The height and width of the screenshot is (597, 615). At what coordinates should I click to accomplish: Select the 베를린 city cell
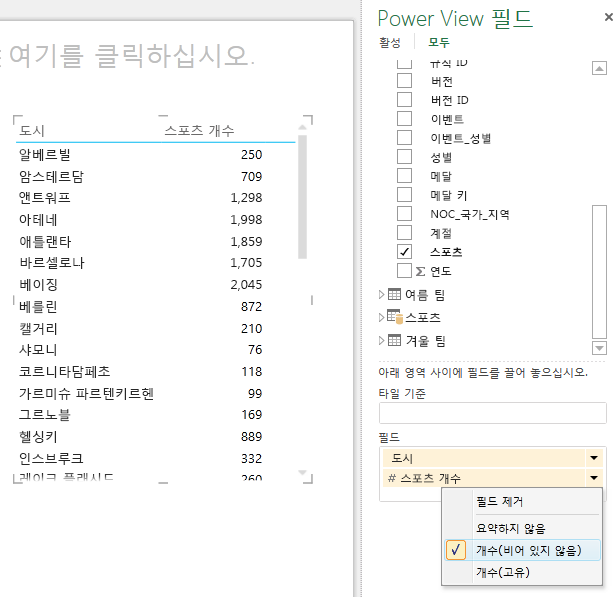(x=38, y=306)
